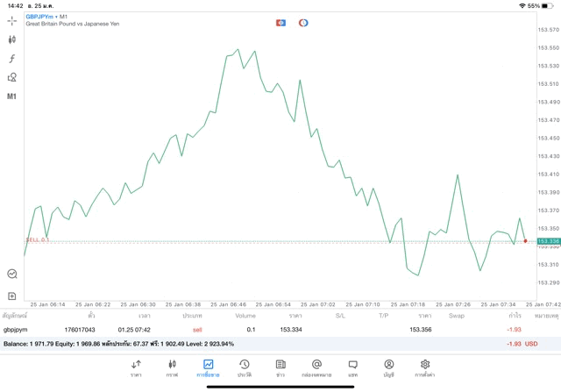Open chart type candlestick settings icon
Image resolution: width=561 pixels, height=392 pixels.
[x=12, y=39]
